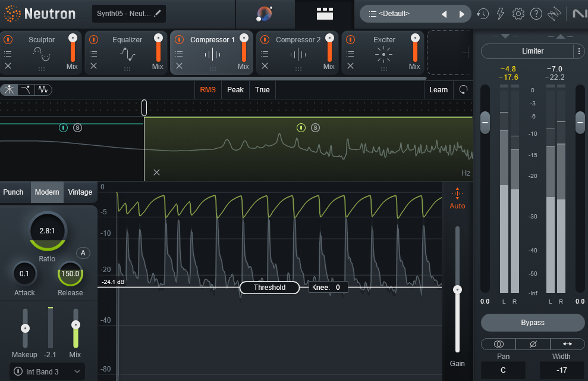Screen dimensions: 588x381
Task: Click the Compressor 1 Mix slider
Action: tap(244, 48)
